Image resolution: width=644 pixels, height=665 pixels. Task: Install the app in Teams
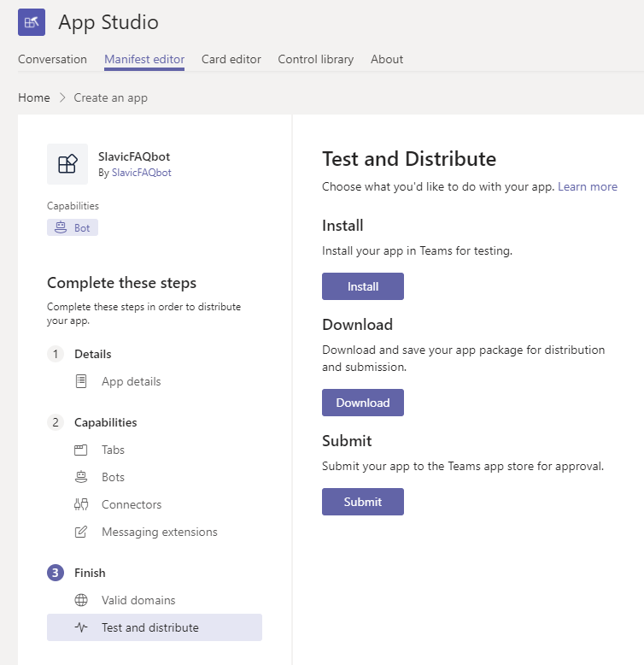[363, 286]
